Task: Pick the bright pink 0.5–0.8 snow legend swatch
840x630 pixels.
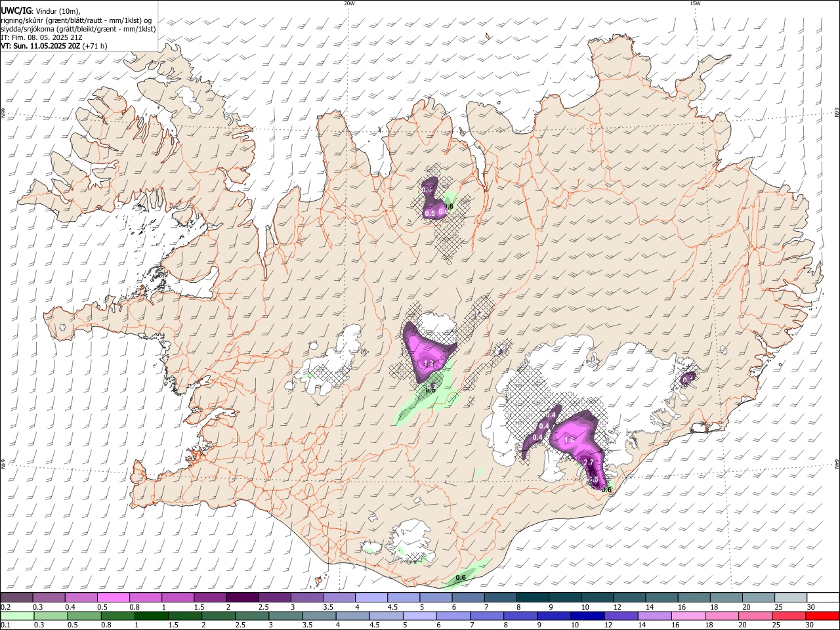Action: tap(112, 598)
